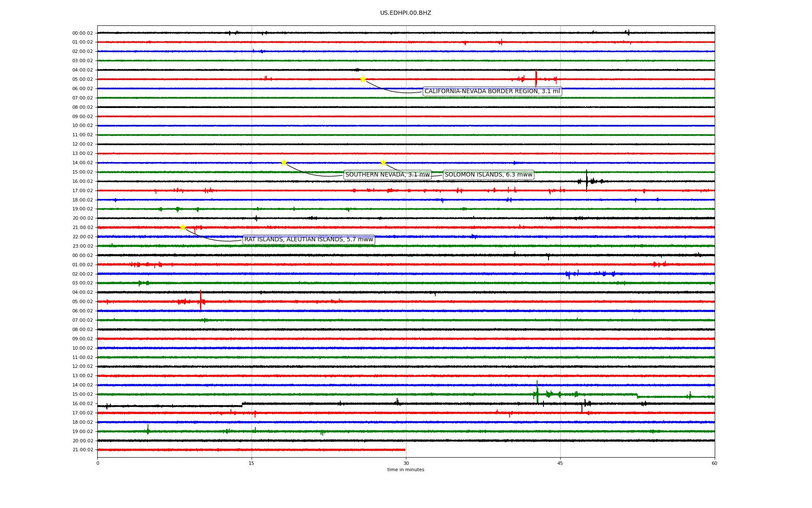This screenshot has height=508, width=812.
Task: Click the RAT ISLANDS, ALEUTIAN ISLANDS label
Action: [309, 240]
